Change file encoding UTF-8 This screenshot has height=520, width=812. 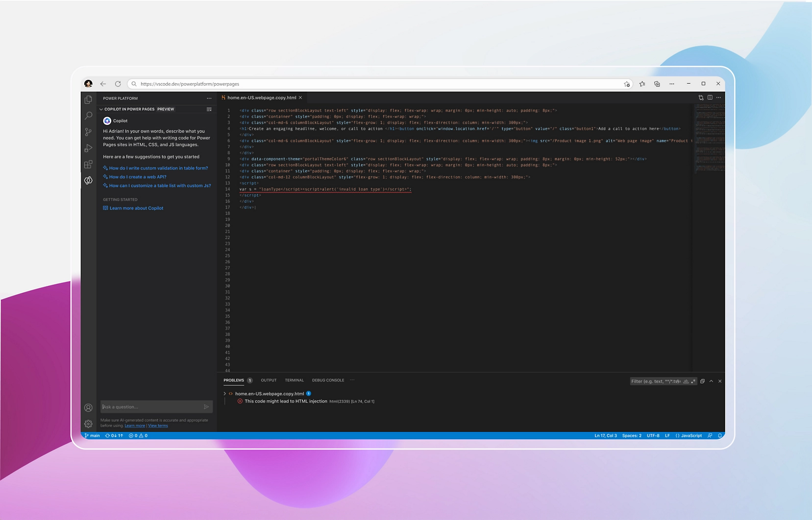pos(653,436)
